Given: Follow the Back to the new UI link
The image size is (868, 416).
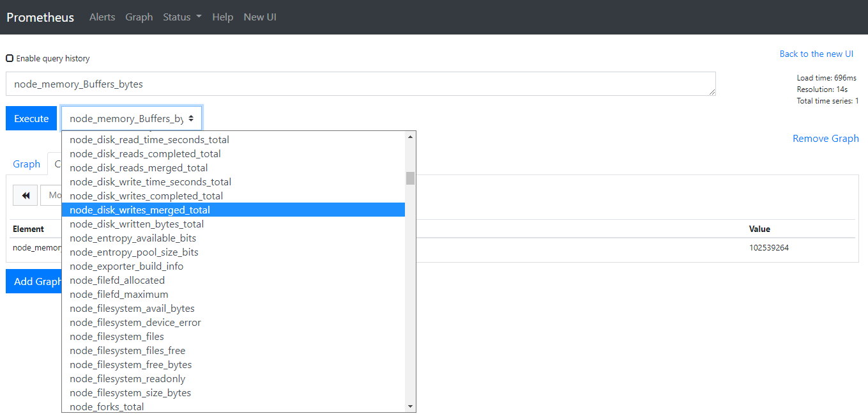Looking at the screenshot, I should (816, 54).
